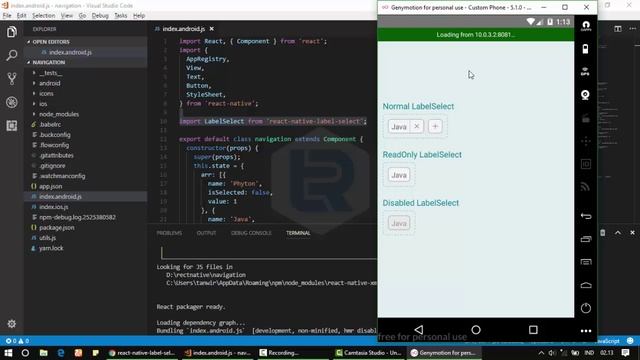Add a label with the plus button

point(435,127)
